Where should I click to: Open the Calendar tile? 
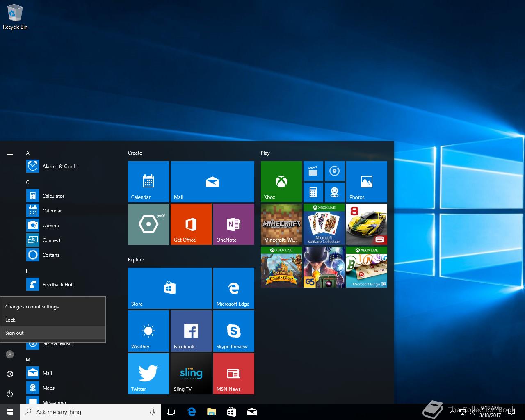click(148, 182)
